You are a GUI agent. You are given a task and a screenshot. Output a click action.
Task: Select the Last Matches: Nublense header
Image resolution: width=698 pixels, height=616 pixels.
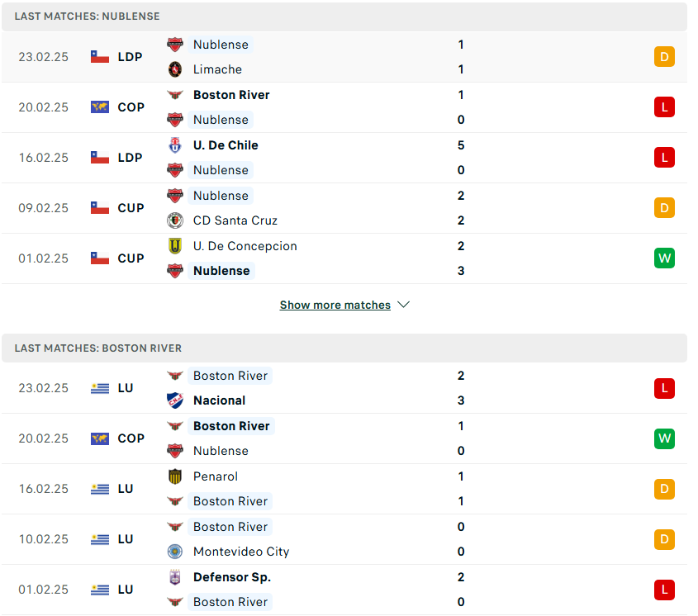pyautogui.click(x=344, y=17)
